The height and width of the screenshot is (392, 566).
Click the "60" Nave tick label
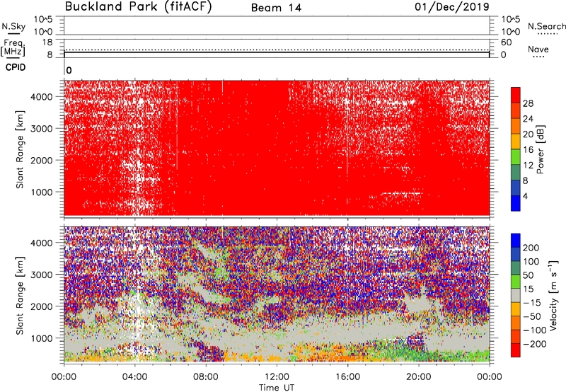(x=506, y=42)
